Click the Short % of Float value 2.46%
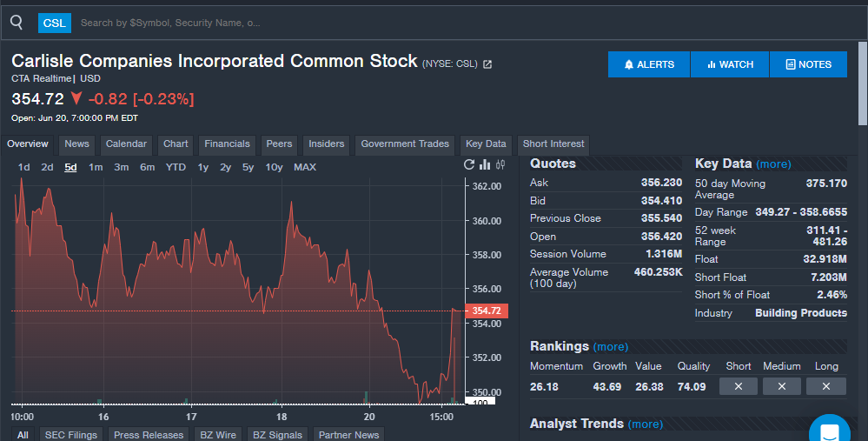This screenshot has width=868, height=441. [x=832, y=295]
